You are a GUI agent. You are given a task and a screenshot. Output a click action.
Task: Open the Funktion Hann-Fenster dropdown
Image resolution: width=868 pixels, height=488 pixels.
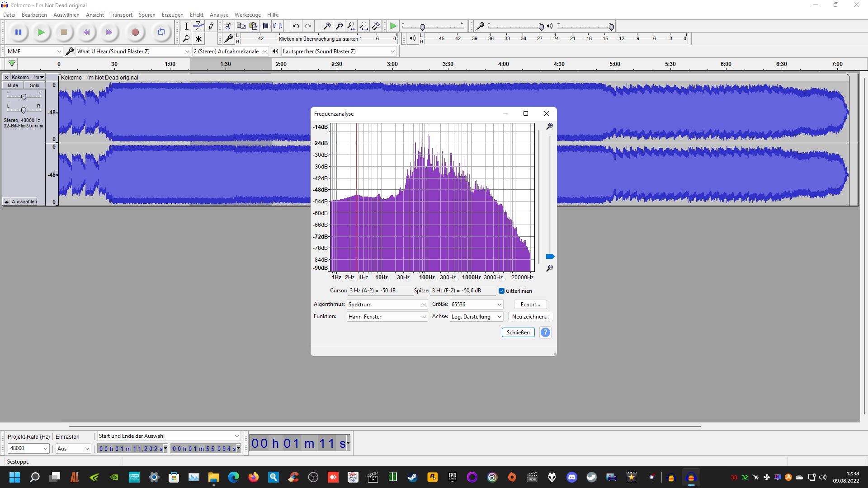pyautogui.click(x=387, y=317)
